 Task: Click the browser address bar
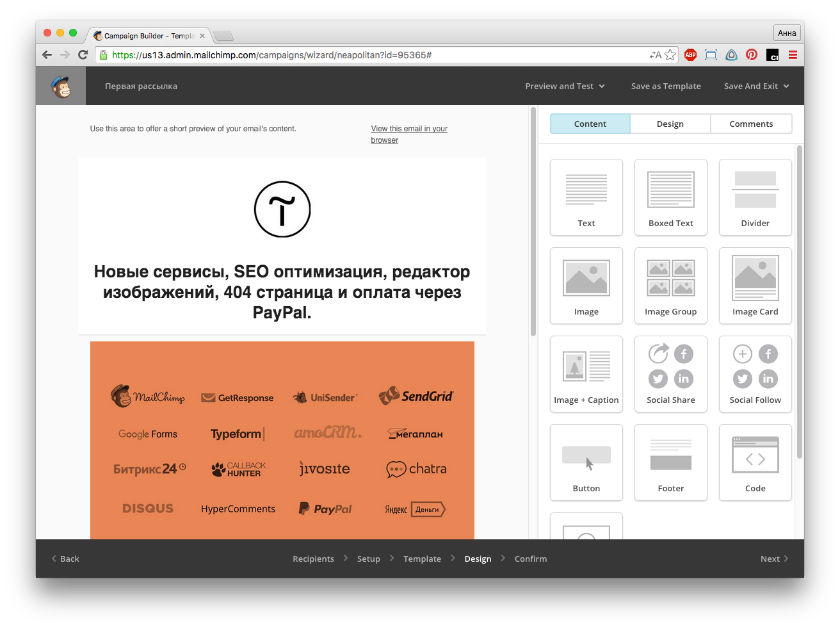pyautogui.click(x=378, y=55)
